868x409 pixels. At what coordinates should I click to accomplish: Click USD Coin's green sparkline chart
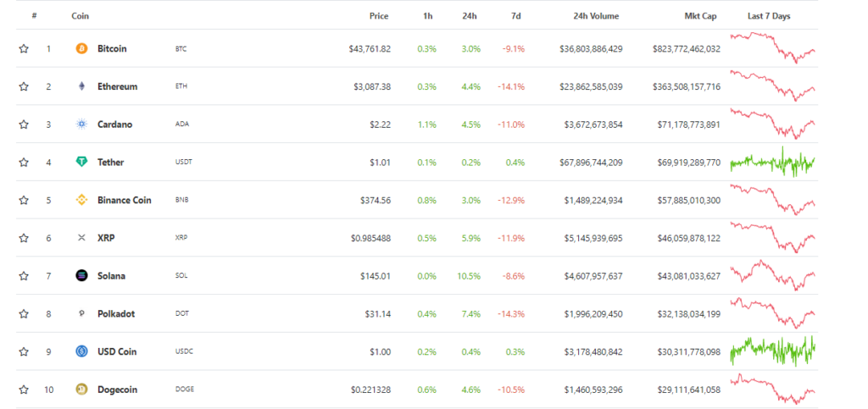[772, 351]
